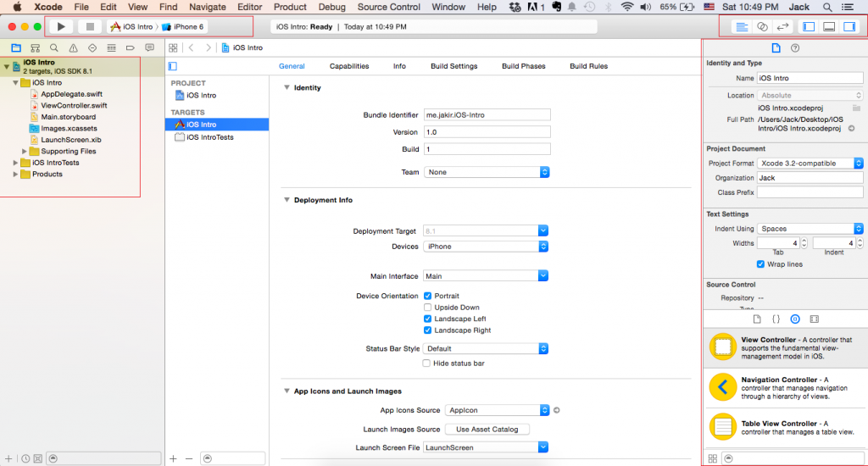Expand the Supporting Files folder
This screenshot has width=868, height=466.
25,152
